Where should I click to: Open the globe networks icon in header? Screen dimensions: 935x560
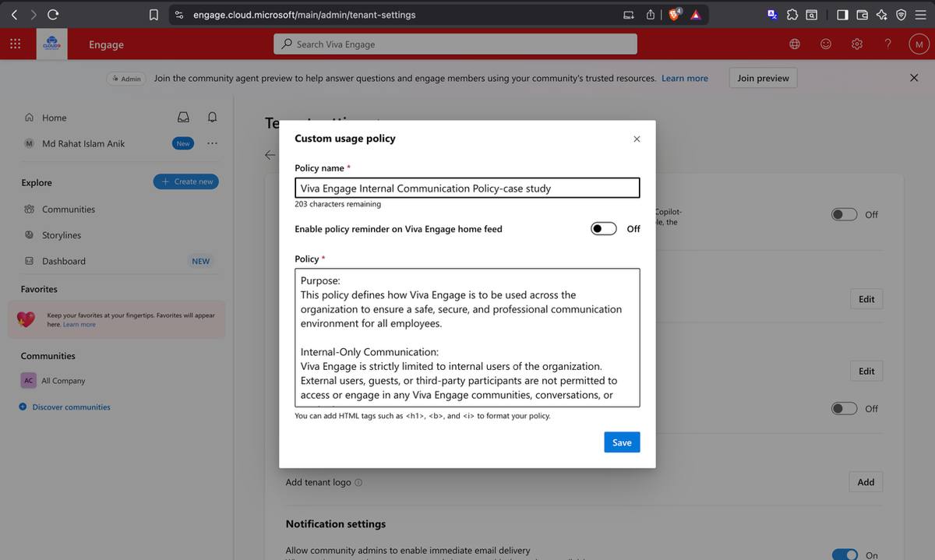tap(795, 44)
